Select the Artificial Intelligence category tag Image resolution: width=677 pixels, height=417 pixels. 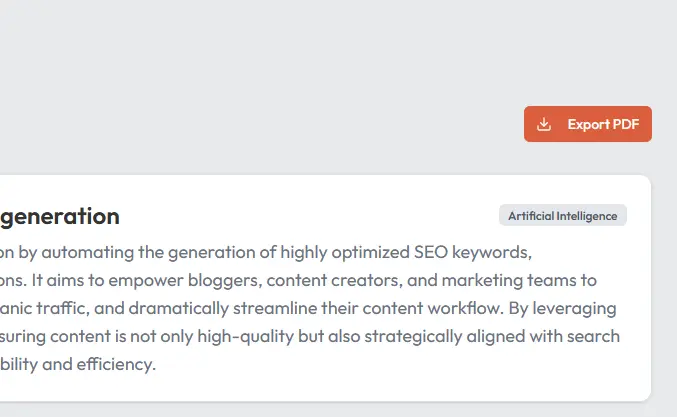pyautogui.click(x=562, y=216)
